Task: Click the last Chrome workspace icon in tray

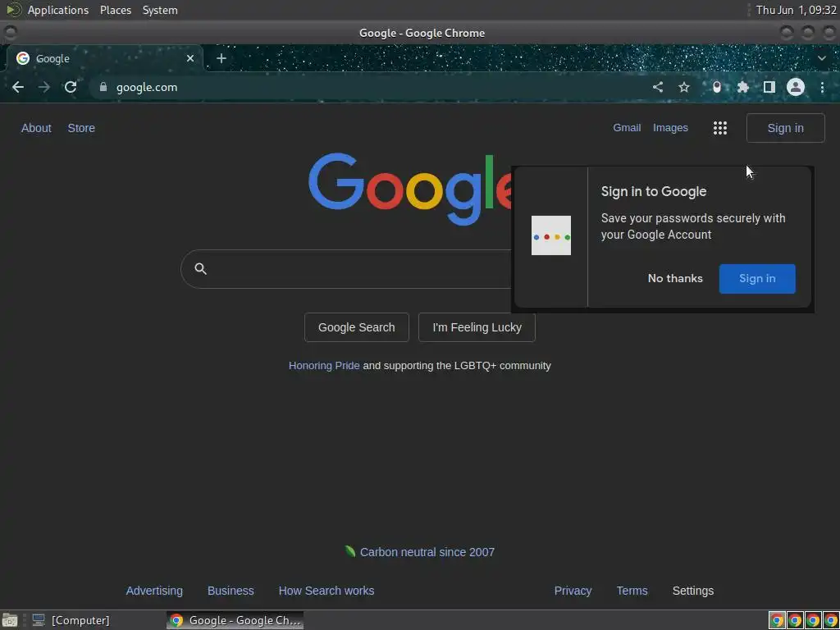Action: point(831,620)
